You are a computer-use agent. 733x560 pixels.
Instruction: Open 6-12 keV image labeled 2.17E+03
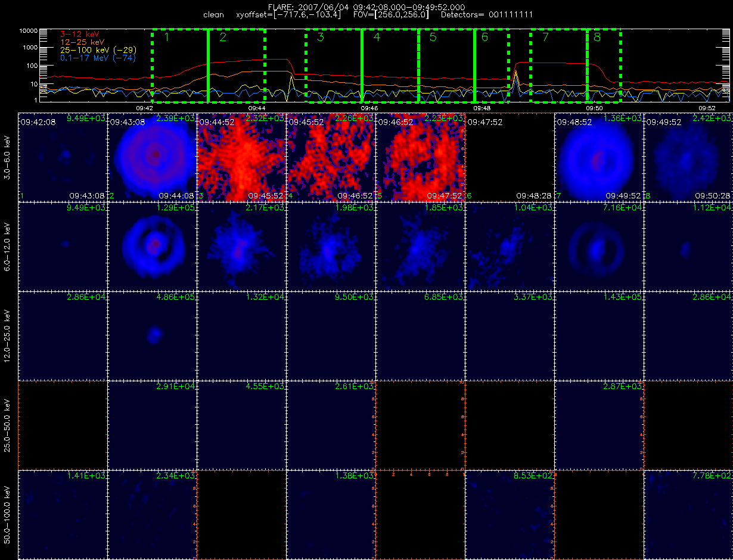(x=241, y=246)
